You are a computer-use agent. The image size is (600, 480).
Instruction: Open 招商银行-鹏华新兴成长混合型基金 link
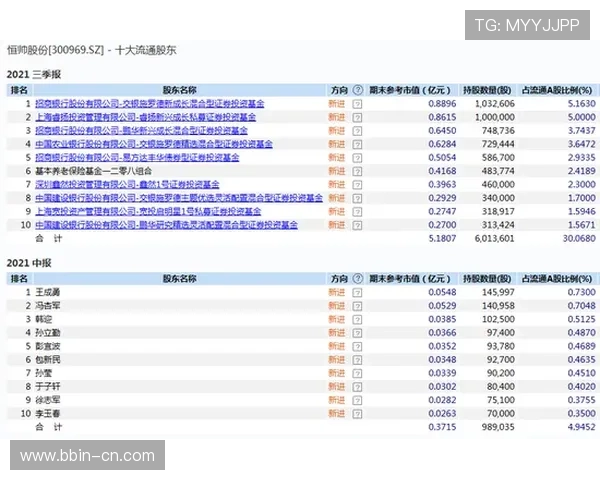click(141, 131)
